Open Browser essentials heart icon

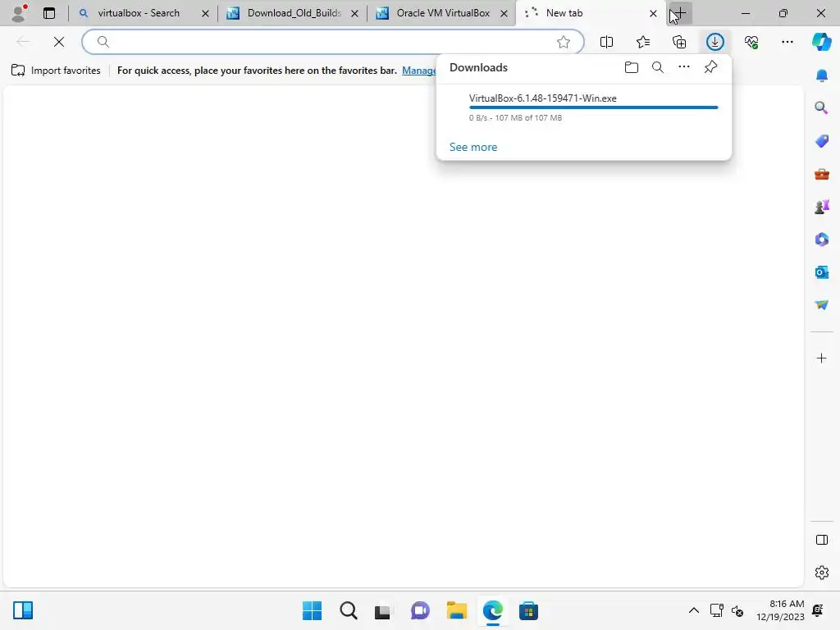pyautogui.click(x=751, y=42)
